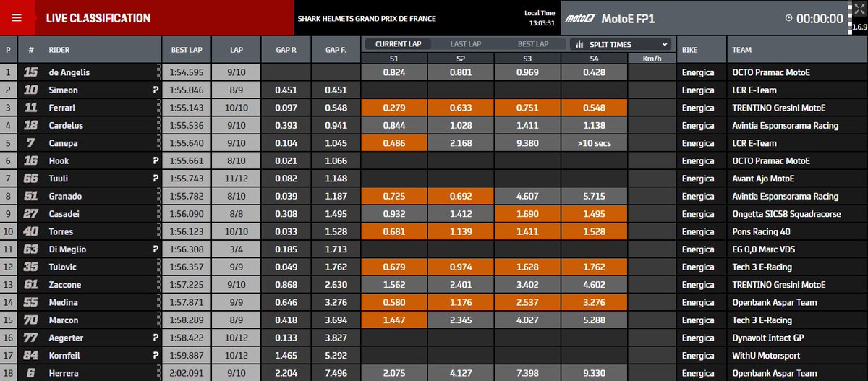
Task: Click the Shark Helmets Grand Prix de France label
Action: tap(367, 19)
